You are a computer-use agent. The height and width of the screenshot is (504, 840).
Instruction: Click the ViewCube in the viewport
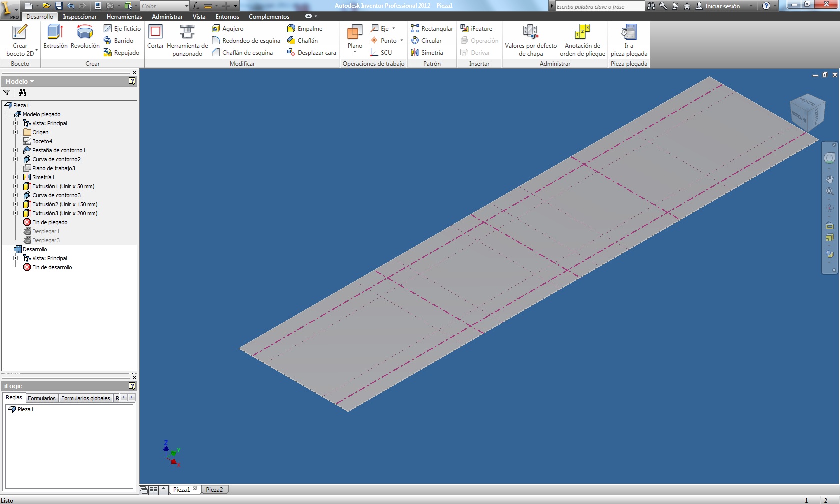coord(807,113)
